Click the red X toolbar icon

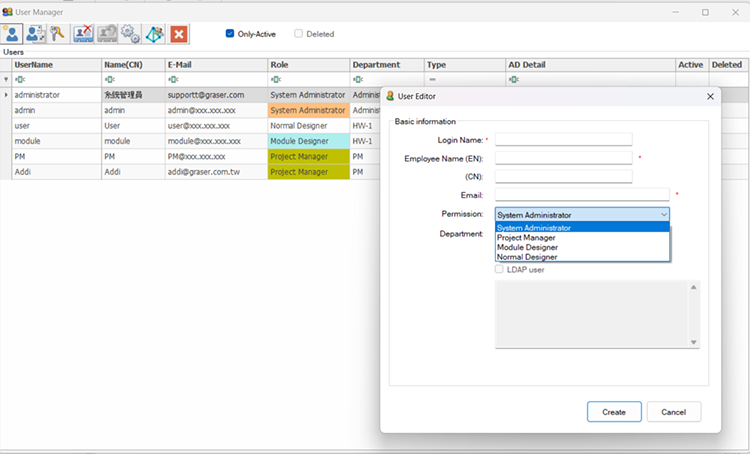click(x=179, y=34)
